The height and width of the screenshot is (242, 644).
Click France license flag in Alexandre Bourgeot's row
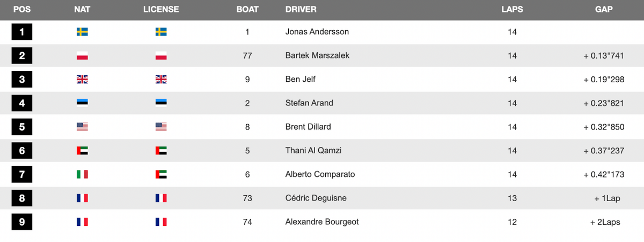pos(161,222)
